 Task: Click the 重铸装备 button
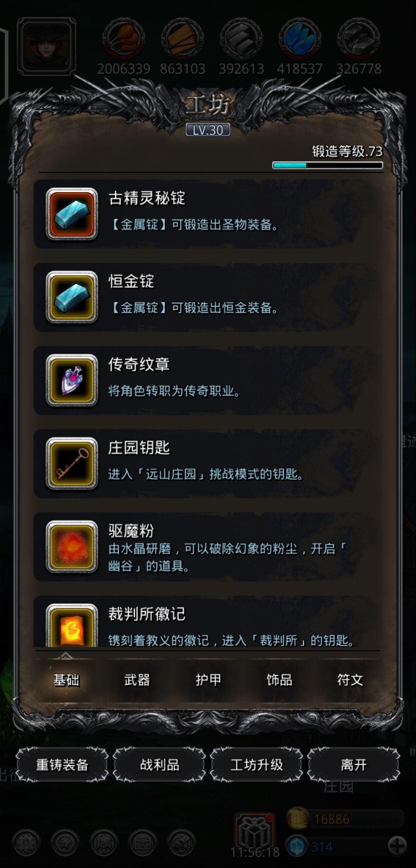tap(62, 765)
